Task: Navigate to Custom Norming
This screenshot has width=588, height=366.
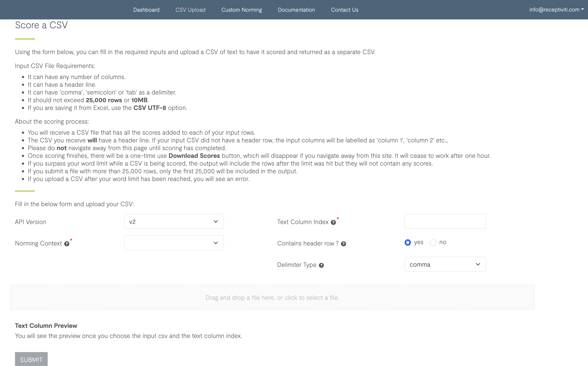Action: [241, 10]
